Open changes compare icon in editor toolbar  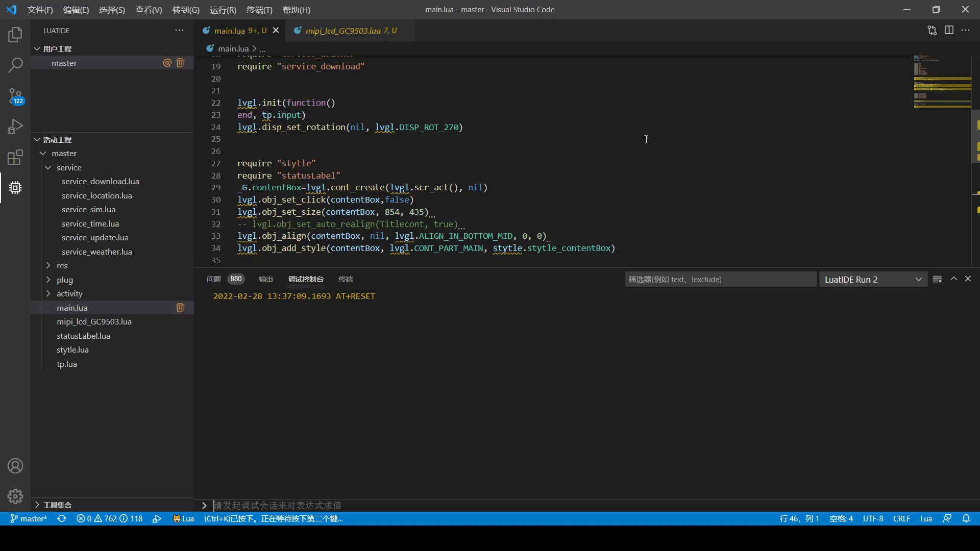[x=932, y=30]
